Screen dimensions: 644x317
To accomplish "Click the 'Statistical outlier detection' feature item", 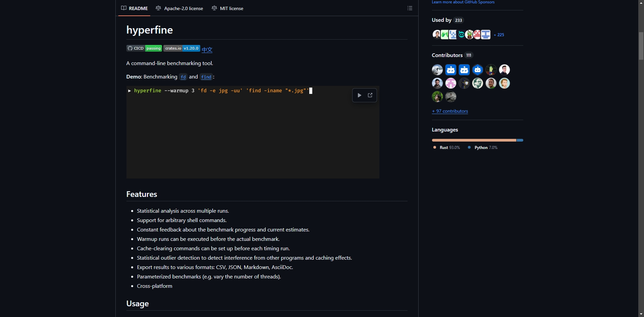I will point(245,258).
